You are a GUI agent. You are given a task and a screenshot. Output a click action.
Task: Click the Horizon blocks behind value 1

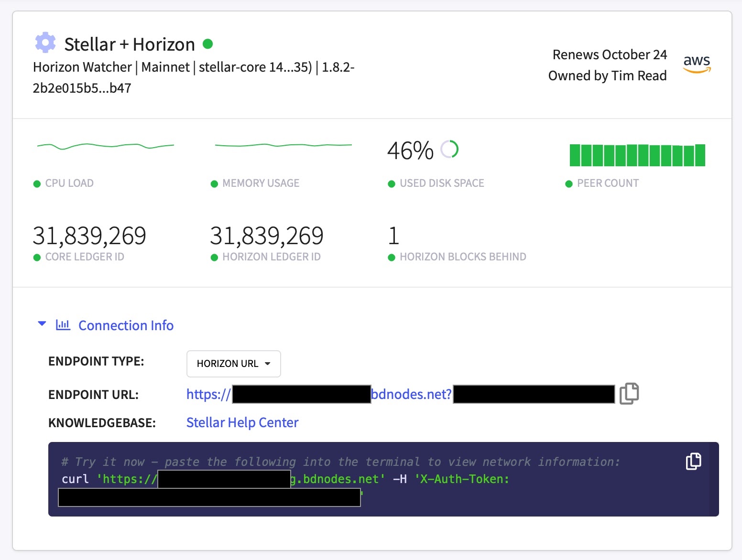pyautogui.click(x=393, y=236)
